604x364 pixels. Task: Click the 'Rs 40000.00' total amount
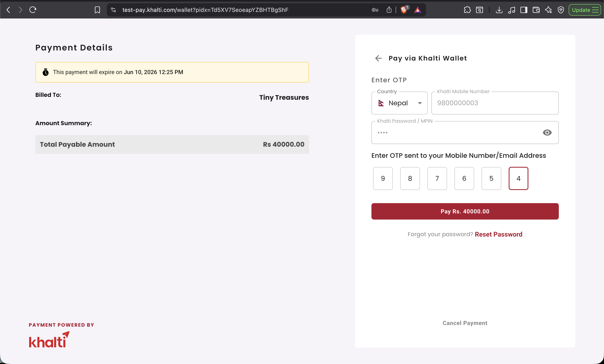click(284, 144)
